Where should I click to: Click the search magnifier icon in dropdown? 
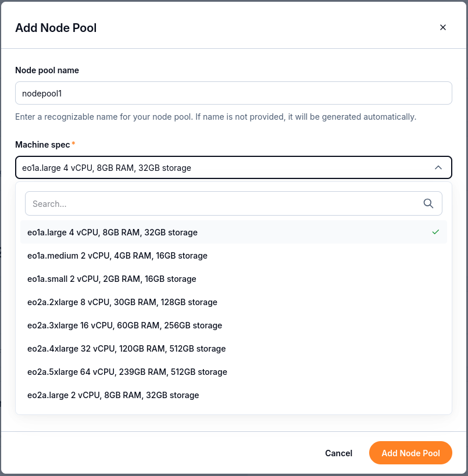click(428, 203)
